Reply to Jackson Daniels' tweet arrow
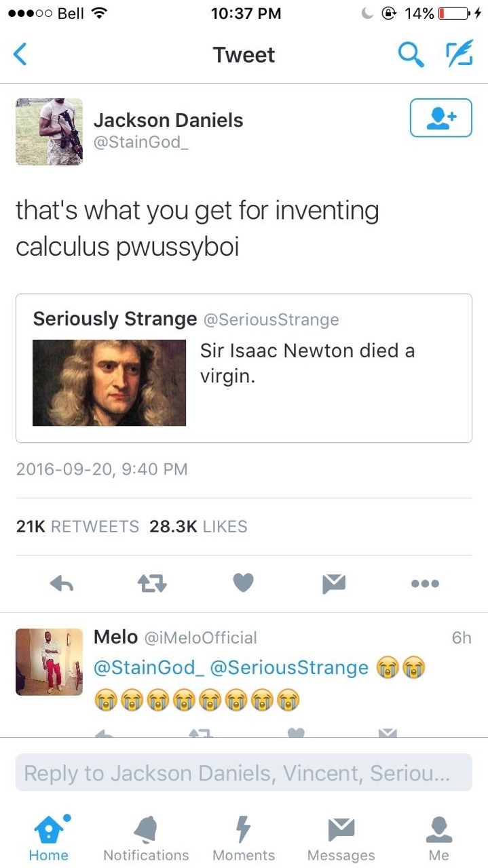The image size is (488, 868). tap(62, 583)
